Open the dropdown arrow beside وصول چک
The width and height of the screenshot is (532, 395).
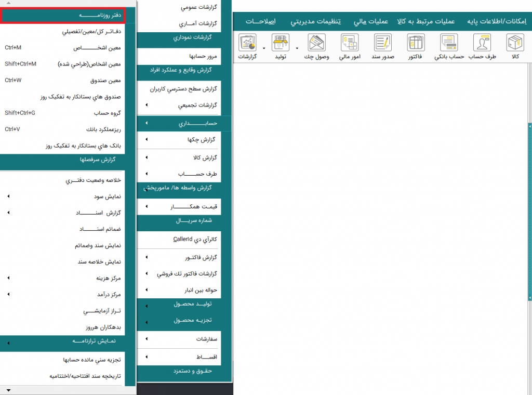(x=297, y=48)
